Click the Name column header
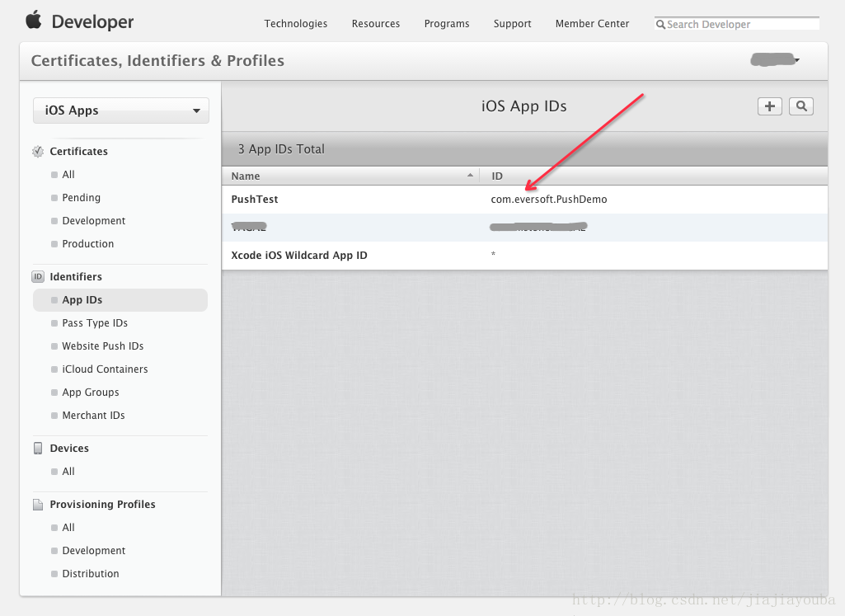The image size is (845, 616). click(246, 176)
